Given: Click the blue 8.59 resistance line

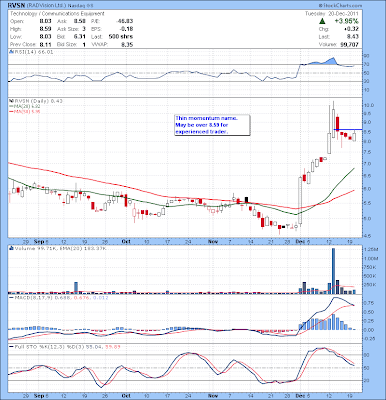Looking at the screenshot, I should (x=348, y=129).
